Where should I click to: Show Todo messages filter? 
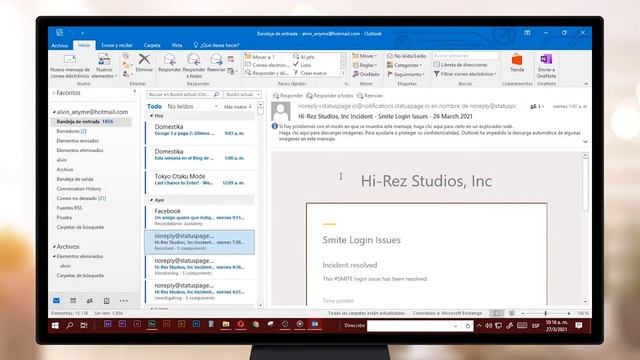point(154,106)
